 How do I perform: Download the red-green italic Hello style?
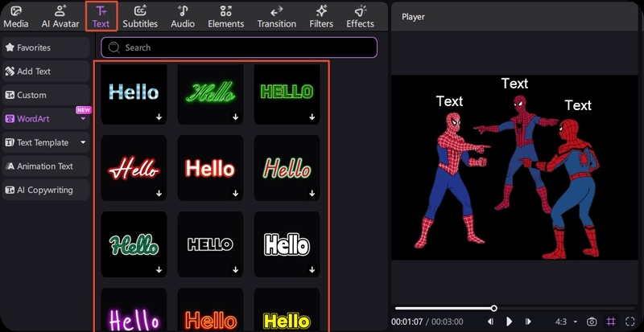tap(312, 193)
